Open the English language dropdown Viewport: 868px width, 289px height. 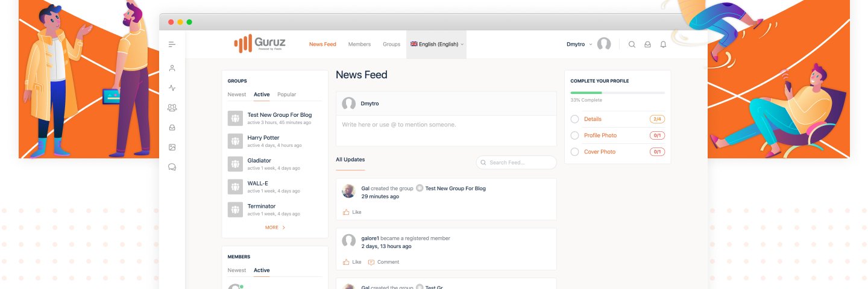tap(437, 44)
